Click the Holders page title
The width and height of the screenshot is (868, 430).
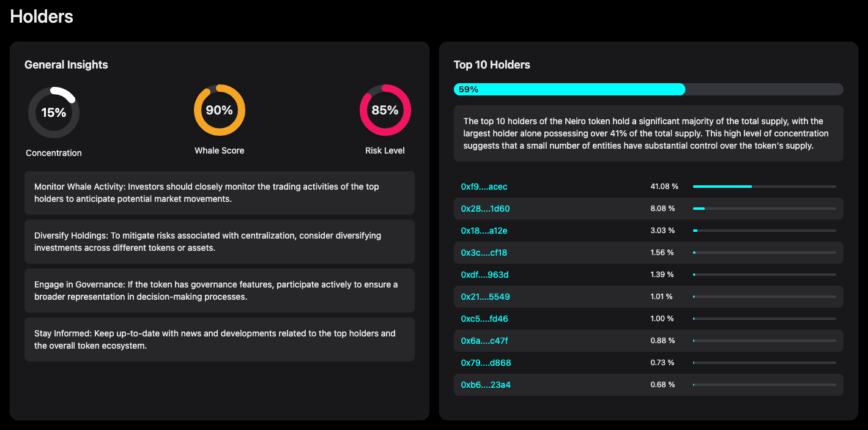(41, 17)
